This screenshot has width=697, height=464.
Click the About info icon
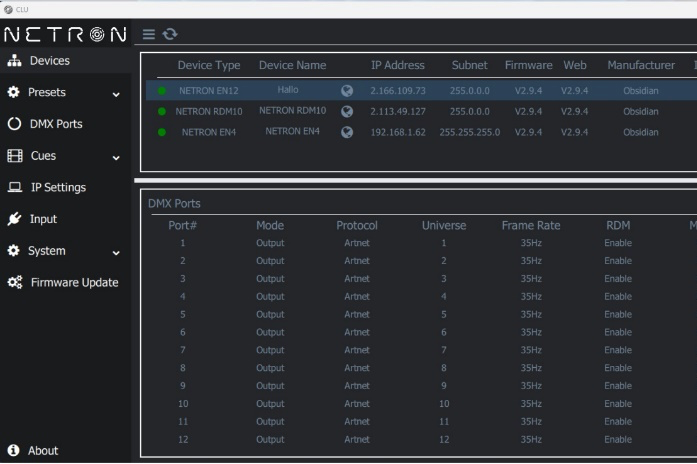tap(14, 450)
